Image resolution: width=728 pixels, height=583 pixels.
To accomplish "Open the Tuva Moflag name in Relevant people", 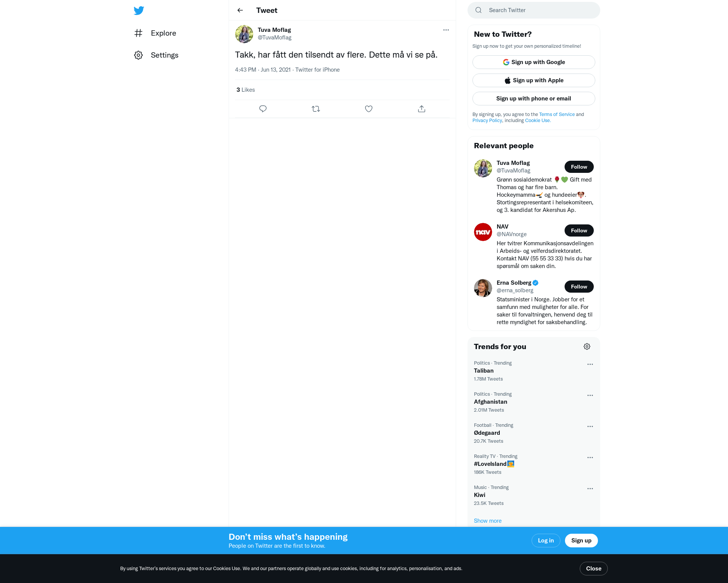I will pos(513,163).
